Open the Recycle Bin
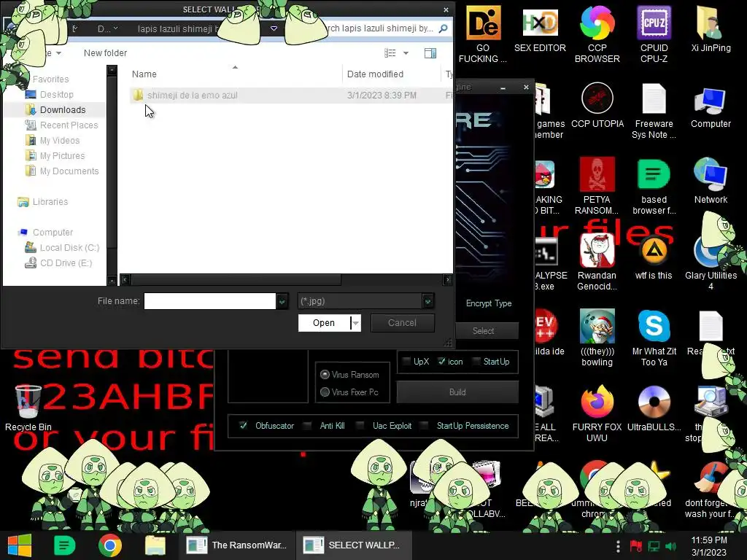Screen dimensions: 747x560 [28, 408]
